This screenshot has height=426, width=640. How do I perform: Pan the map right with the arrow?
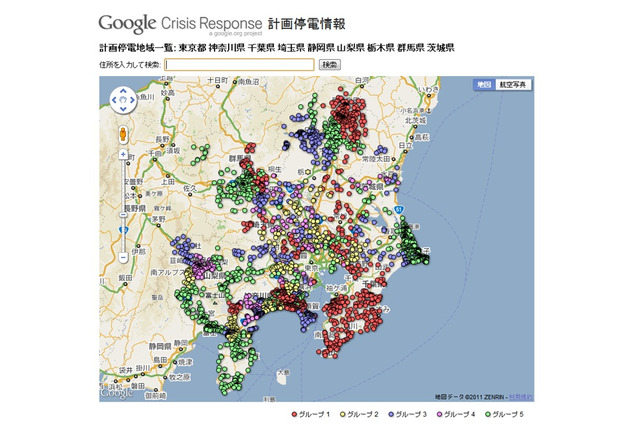132,100
